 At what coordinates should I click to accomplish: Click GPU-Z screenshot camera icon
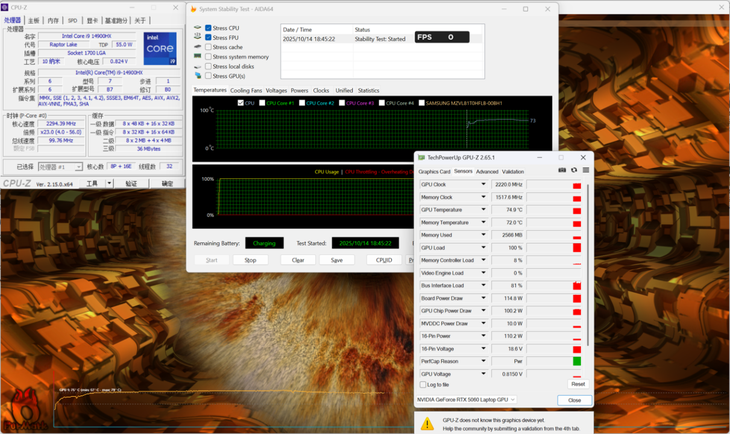(x=562, y=171)
